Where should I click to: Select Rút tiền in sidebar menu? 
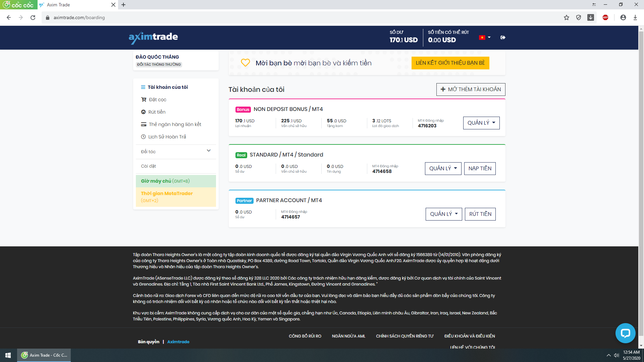157,112
